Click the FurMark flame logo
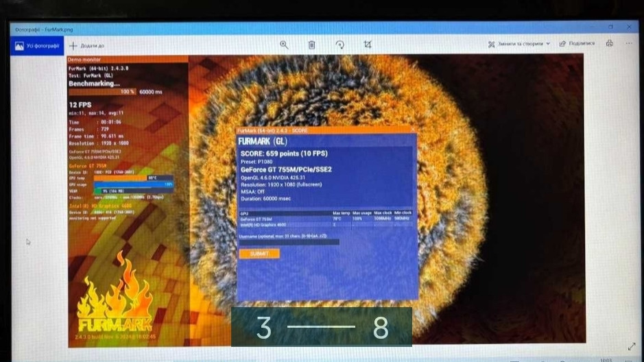644x362 pixels. 115,292
